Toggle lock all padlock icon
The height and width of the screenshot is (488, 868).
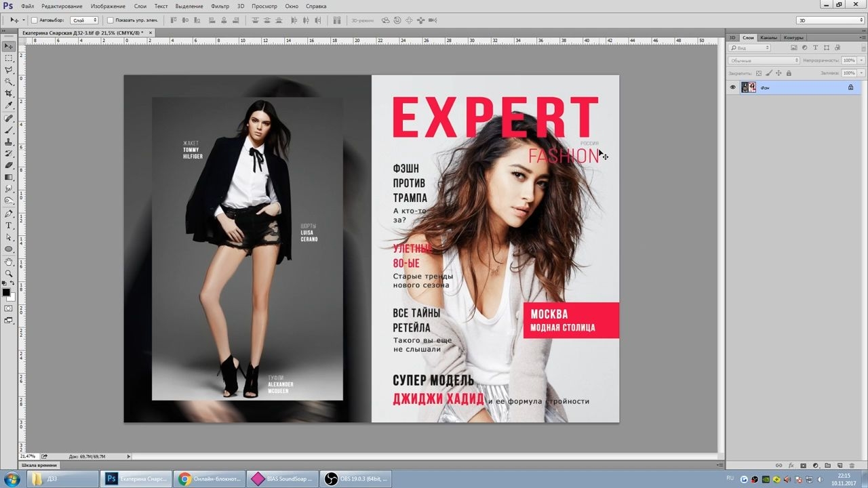pos(789,73)
